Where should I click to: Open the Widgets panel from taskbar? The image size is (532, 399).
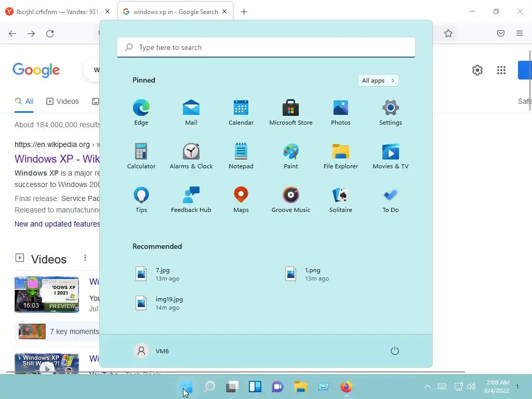point(255,387)
